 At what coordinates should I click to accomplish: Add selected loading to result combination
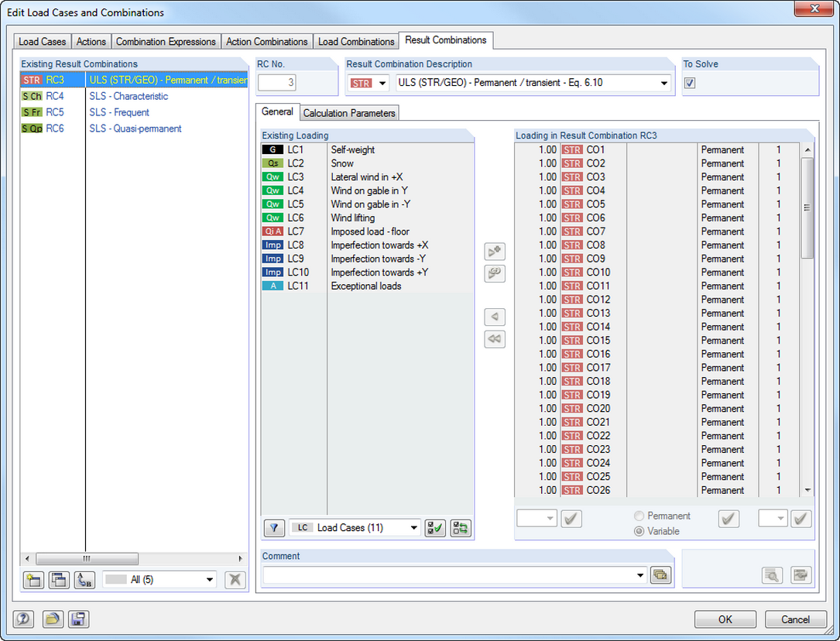tap(495, 251)
